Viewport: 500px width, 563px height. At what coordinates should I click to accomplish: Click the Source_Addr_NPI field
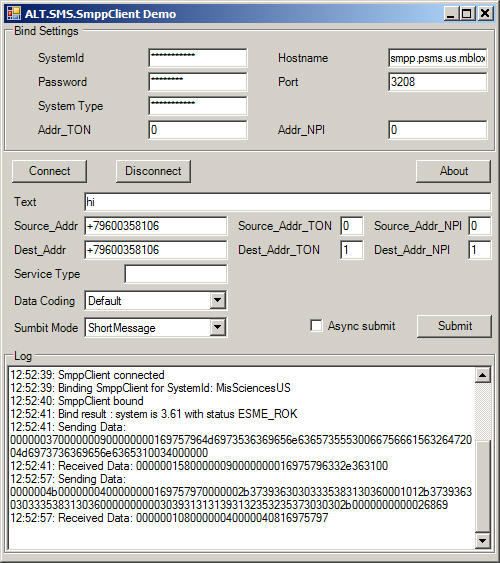pyautogui.click(x=480, y=226)
